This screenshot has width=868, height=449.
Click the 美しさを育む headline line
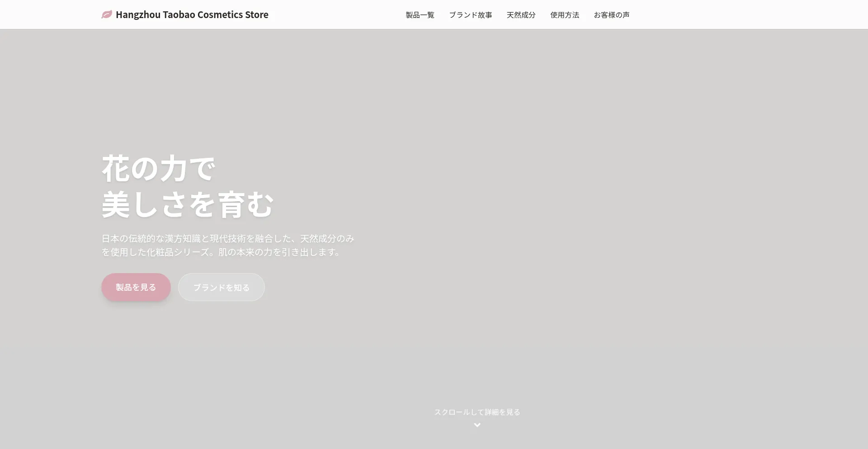[188, 205]
